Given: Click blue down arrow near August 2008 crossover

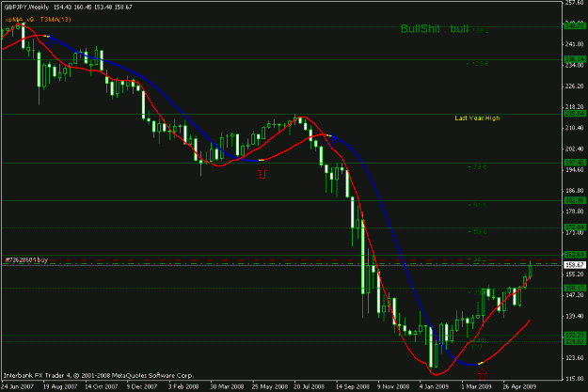Looking at the screenshot, I should (331, 141).
